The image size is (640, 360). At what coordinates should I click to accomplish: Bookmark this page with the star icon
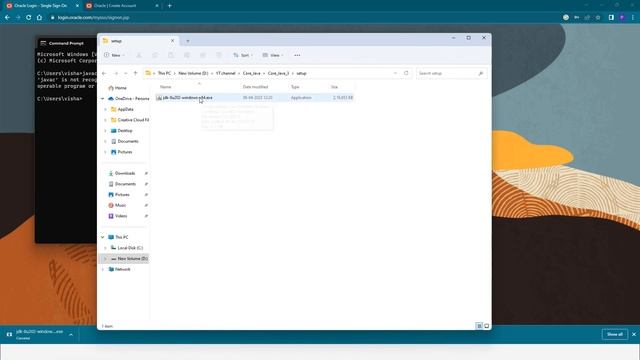click(x=598, y=18)
